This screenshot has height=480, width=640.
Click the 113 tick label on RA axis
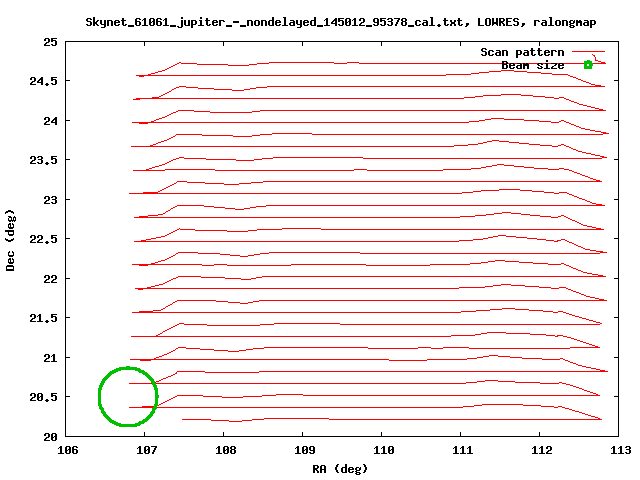coord(620,450)
